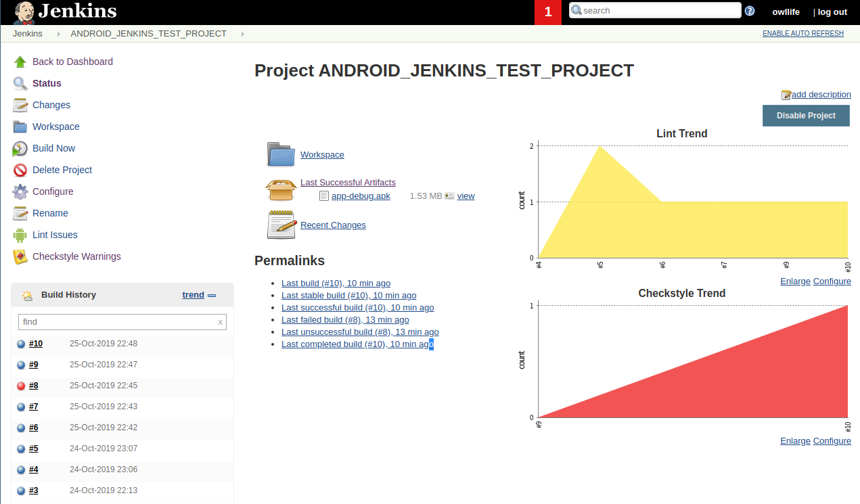Open Last stable build (#10) permalink
Viewport: 860px width, 504px height.
coord(349,296)
